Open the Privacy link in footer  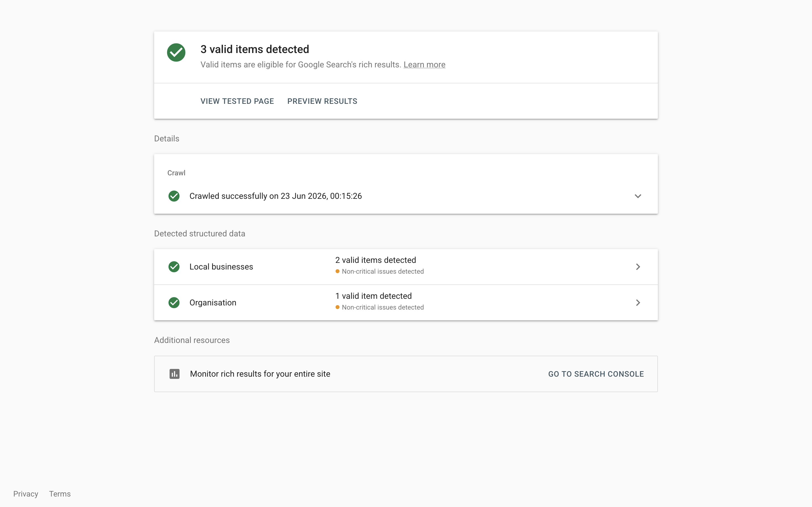(x=26, y=494)
